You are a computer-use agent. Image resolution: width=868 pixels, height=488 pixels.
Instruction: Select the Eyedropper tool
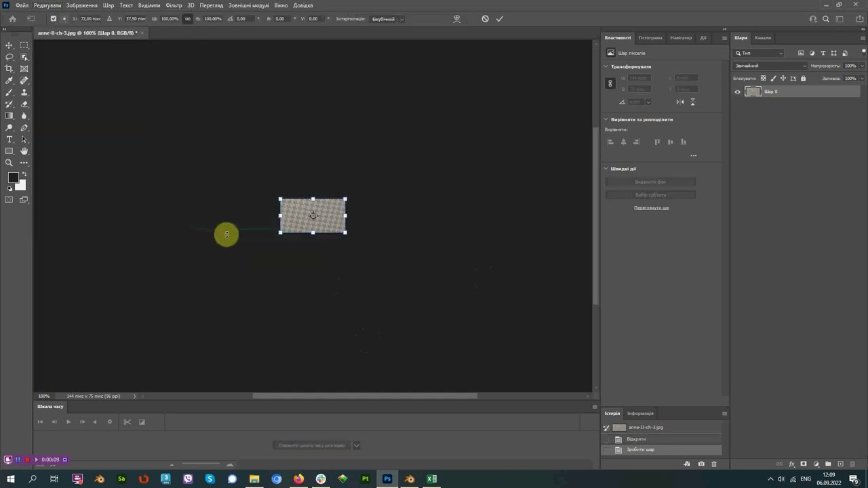coord(9,81)
